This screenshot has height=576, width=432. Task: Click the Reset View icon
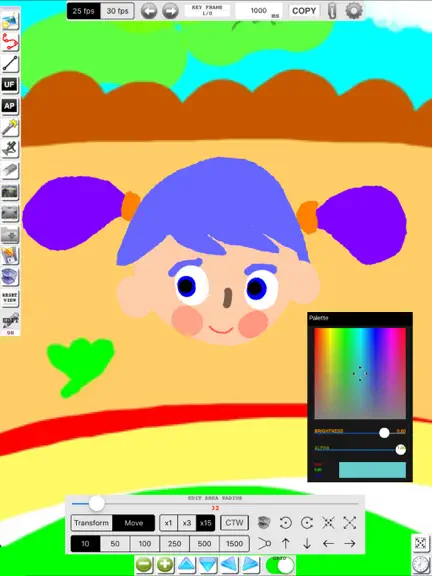[10, 298]
